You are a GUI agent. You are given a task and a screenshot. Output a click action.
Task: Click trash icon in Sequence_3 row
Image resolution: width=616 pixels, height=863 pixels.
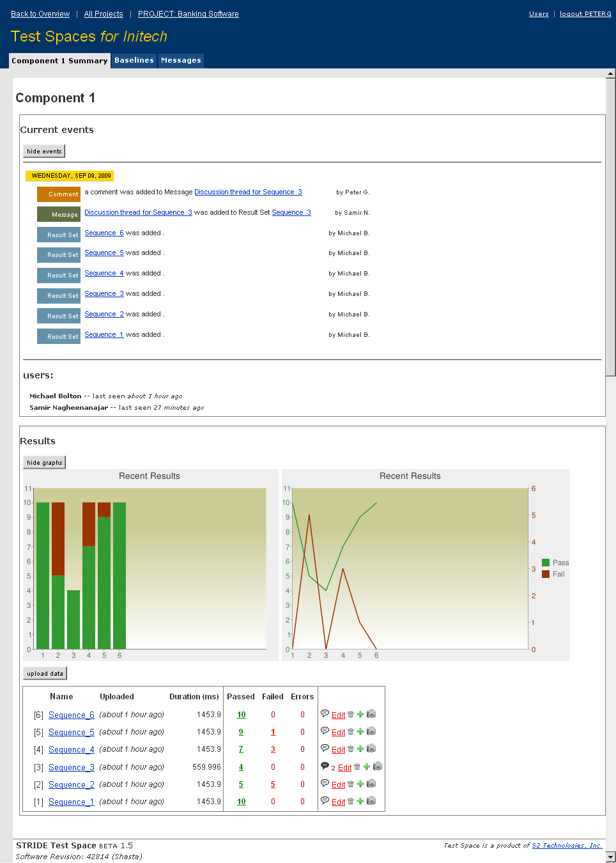[x=357, y=766]
